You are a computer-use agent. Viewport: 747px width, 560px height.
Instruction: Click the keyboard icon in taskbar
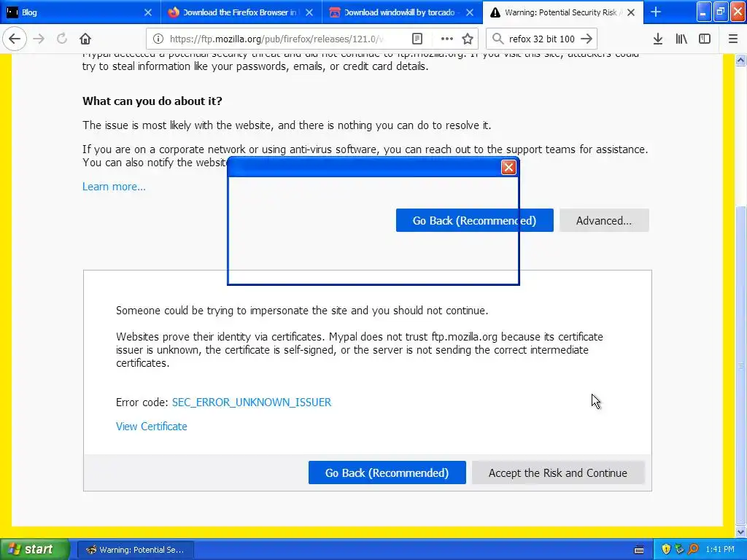(x=639, y=550)
